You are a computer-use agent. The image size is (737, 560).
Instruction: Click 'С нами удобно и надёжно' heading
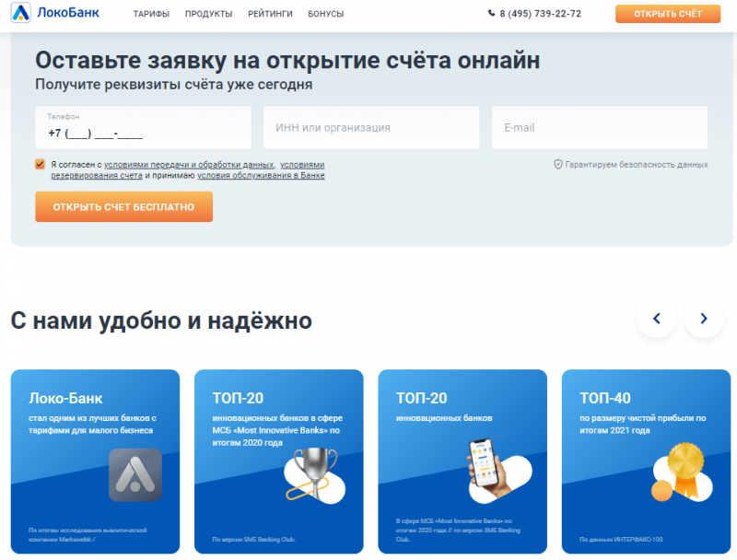pos(161,321)
